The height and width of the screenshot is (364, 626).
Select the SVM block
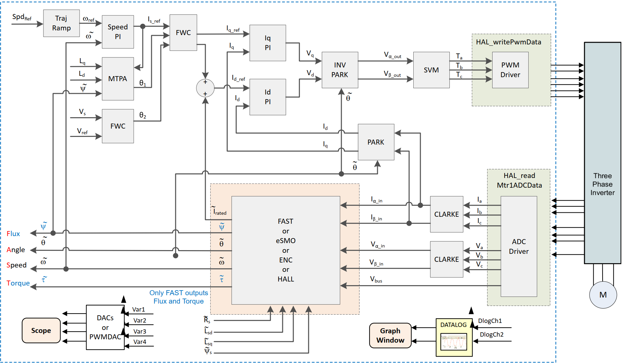431,70
